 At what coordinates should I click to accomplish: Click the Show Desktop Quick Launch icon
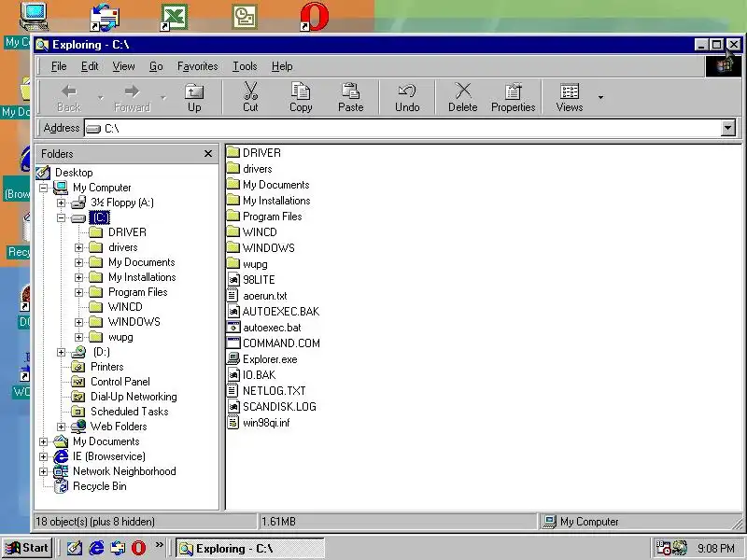(75, 548)
